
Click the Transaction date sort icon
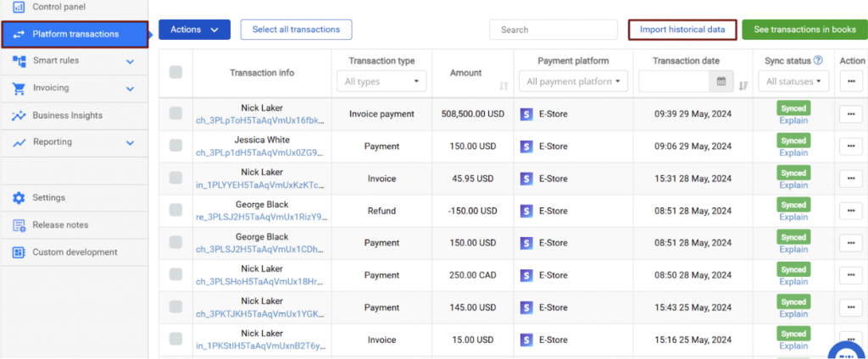click(743, 85)
